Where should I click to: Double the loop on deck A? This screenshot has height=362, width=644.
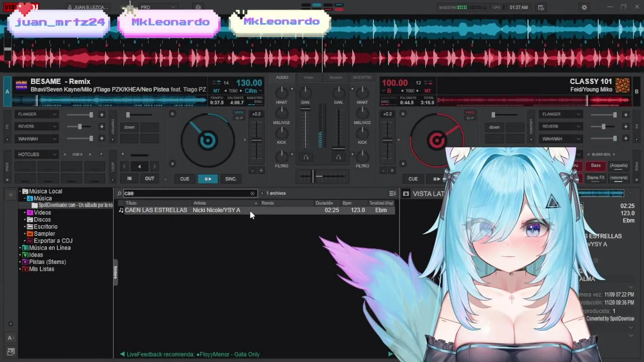click(x=154, y=166)
